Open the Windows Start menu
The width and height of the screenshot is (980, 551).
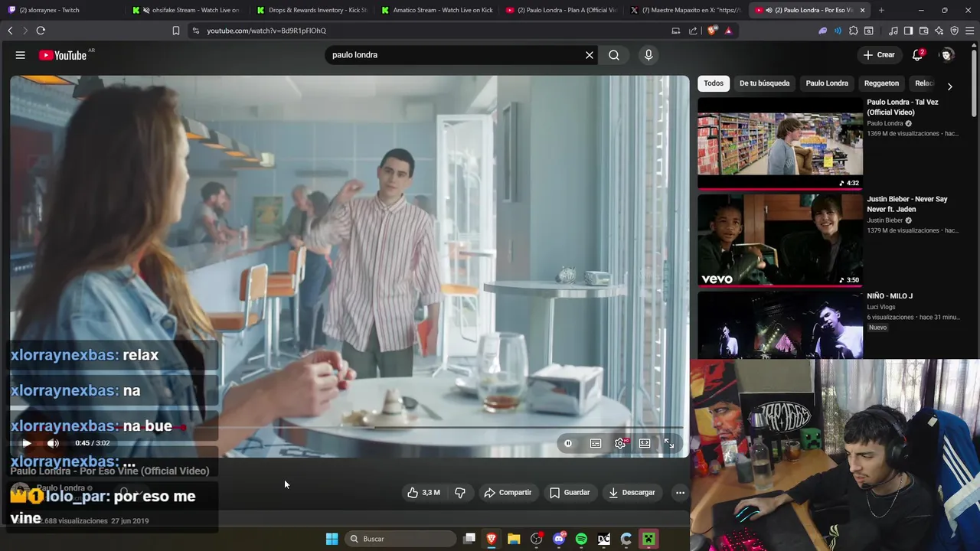(x=332, y=539)
